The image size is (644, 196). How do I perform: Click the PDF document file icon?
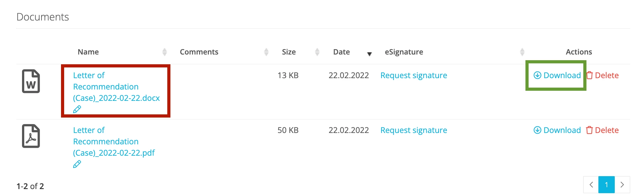point(31,136)
